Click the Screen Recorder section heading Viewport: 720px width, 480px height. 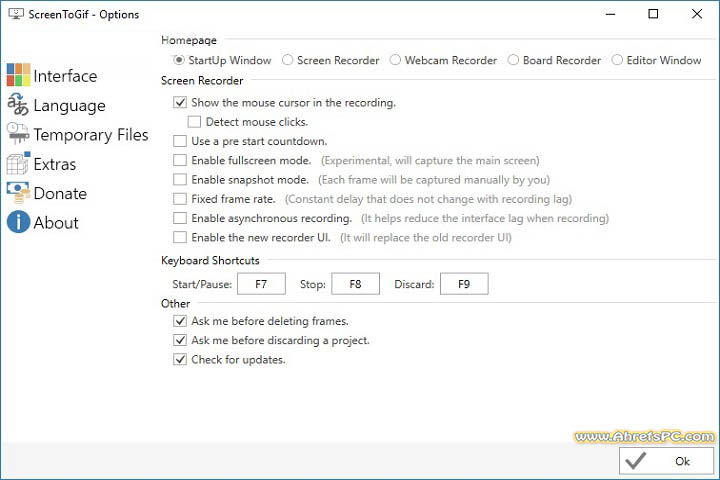coord(202,81)
